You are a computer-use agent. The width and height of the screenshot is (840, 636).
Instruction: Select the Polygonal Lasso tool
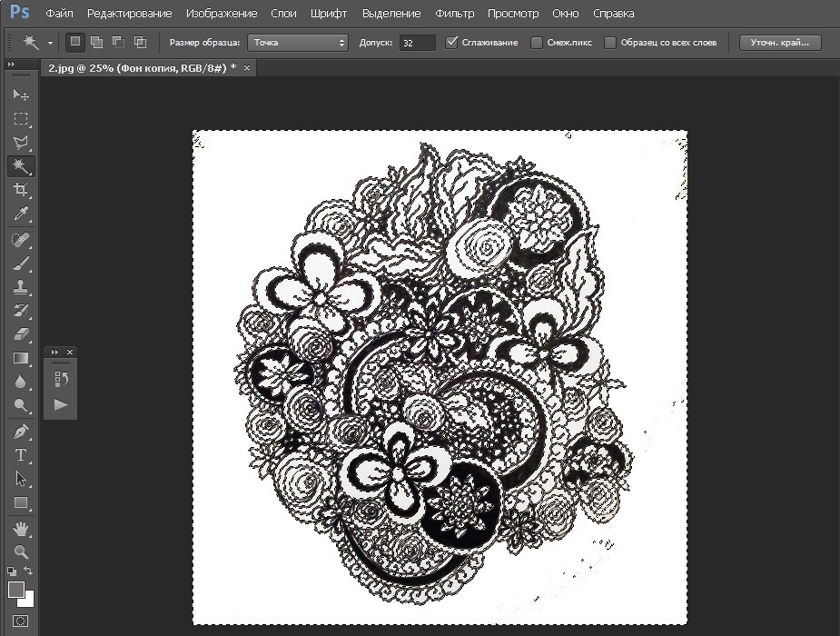pos(21,143)
